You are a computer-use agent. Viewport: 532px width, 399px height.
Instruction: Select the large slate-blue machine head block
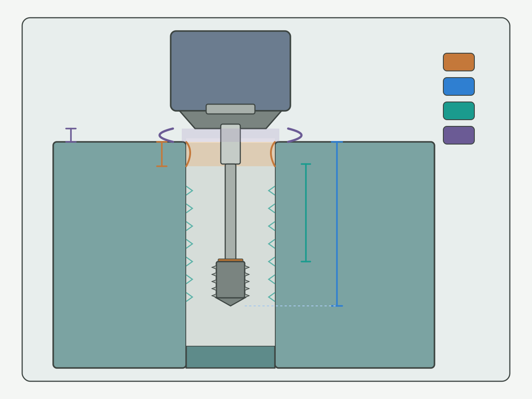[231, 71]
